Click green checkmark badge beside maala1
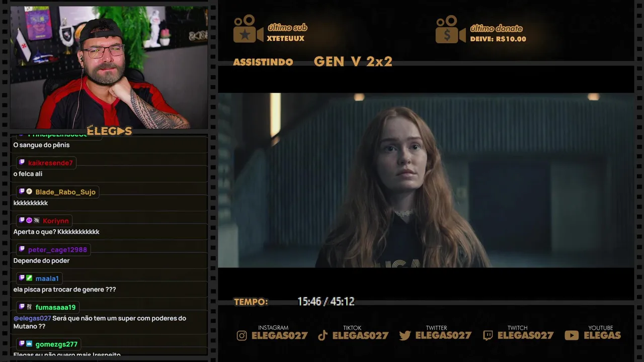 tap(29, 278)
